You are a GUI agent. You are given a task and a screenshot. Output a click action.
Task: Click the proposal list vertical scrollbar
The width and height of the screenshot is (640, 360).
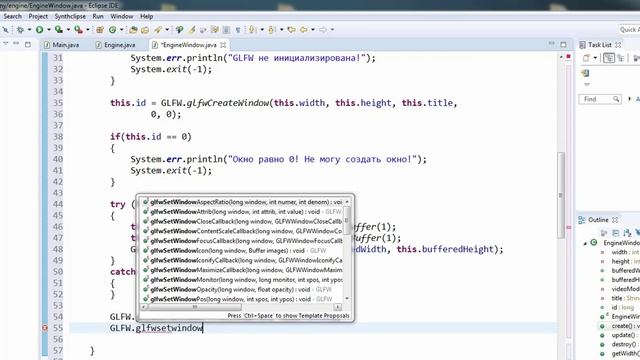click(347, 250)
